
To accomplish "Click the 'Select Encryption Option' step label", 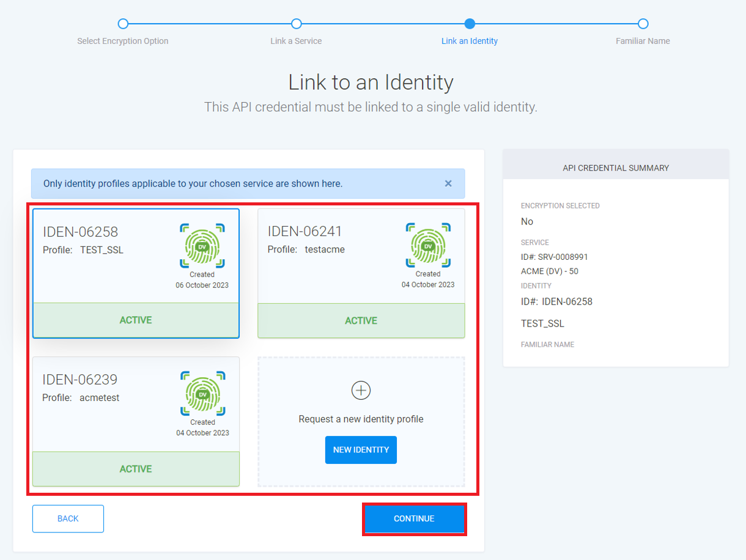I will pos(123,41).
